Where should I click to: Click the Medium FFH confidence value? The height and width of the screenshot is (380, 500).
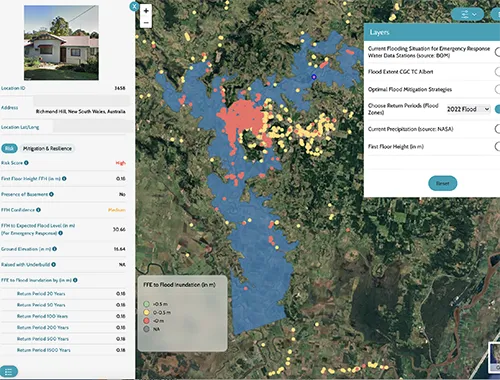point(117,210)
